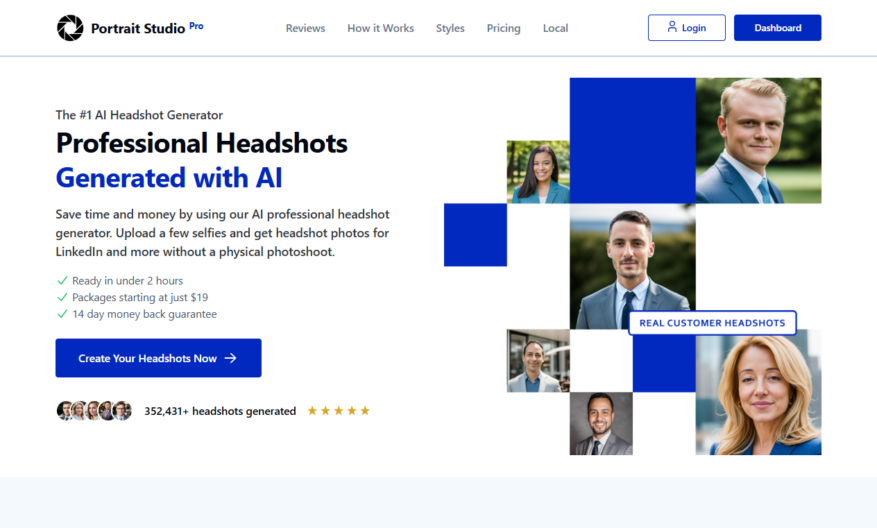Click Create Your Headshots Now button
The image size is (877, 528).
click(x=158, y=358)
